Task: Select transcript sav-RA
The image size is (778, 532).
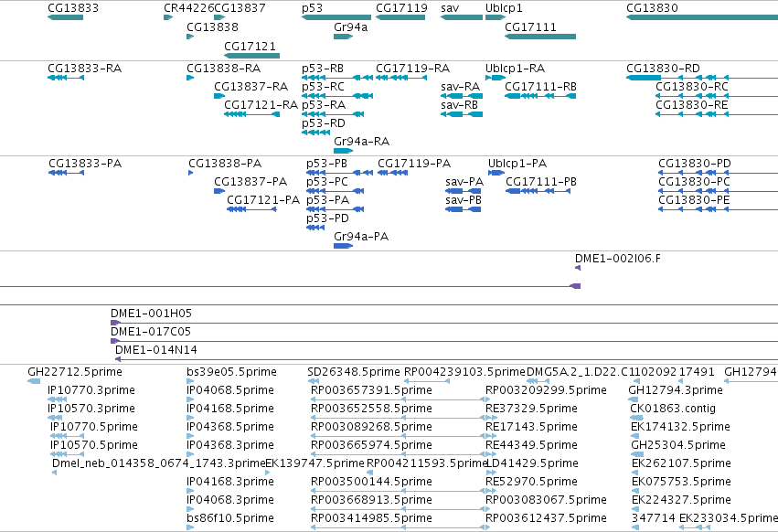Action: pos(462,96)
